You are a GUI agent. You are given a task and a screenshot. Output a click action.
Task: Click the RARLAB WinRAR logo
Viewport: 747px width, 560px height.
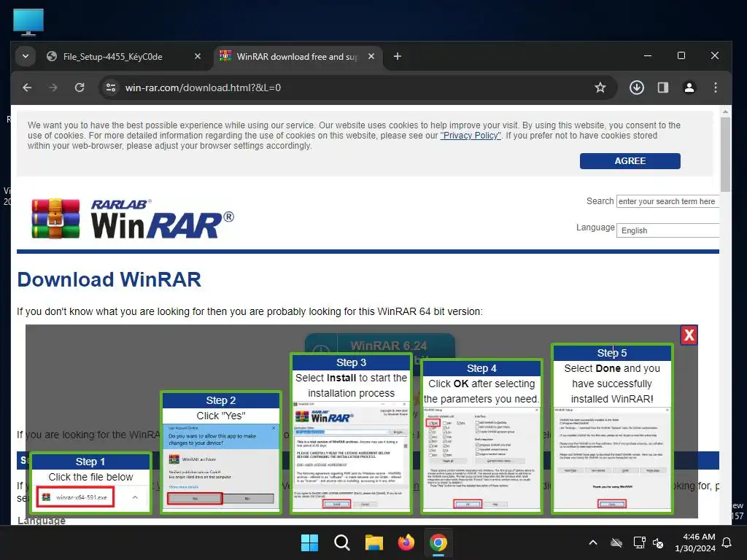133,218
